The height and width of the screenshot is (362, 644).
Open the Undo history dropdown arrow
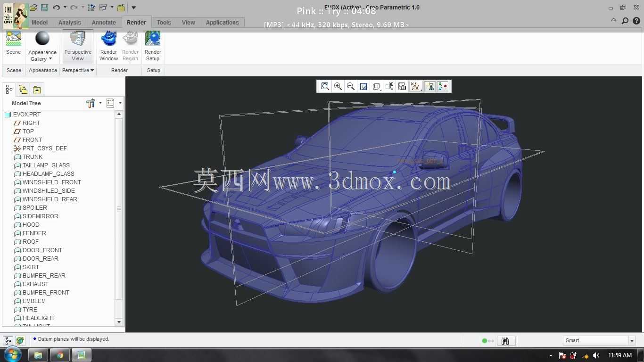65,8
